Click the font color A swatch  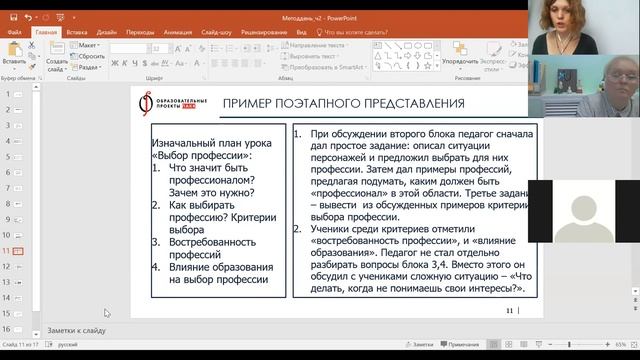click(x=197, y=63)
